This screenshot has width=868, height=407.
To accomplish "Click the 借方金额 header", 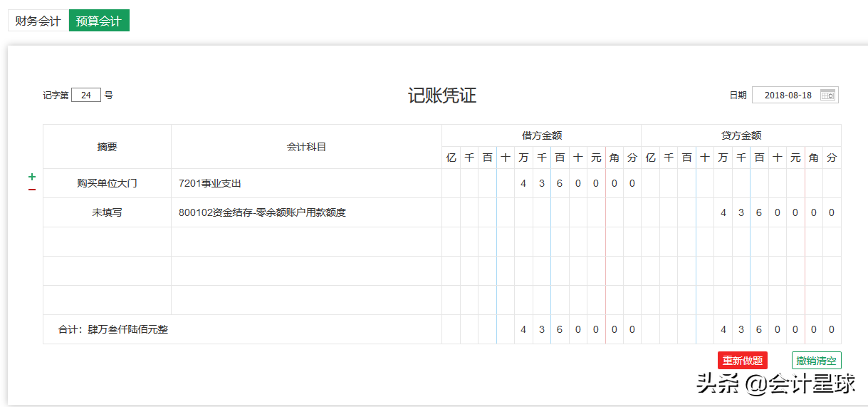I will pos(541,135).
